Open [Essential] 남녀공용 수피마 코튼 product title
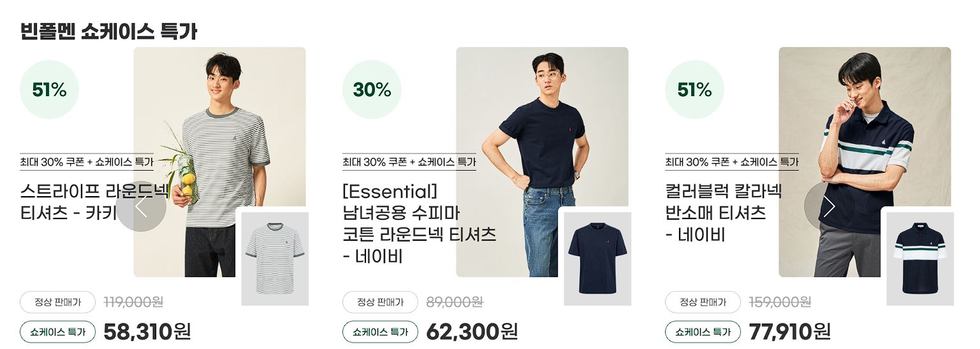Viewport: 980px width, 349px height. (419, 224)
